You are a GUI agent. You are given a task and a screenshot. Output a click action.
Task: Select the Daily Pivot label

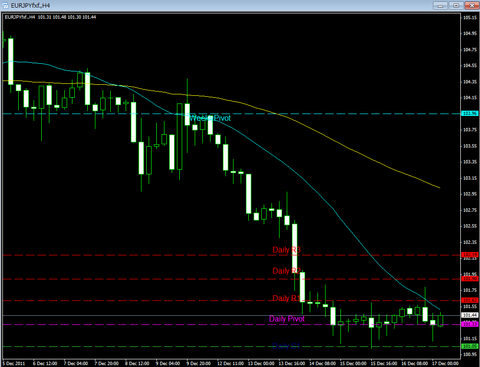click(x=287, y=319)
